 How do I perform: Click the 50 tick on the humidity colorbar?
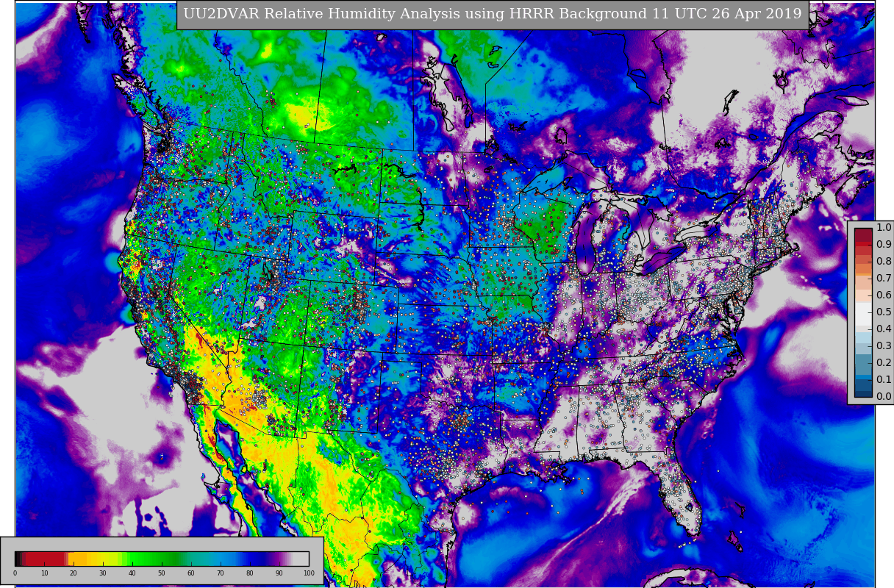(162, 573)
